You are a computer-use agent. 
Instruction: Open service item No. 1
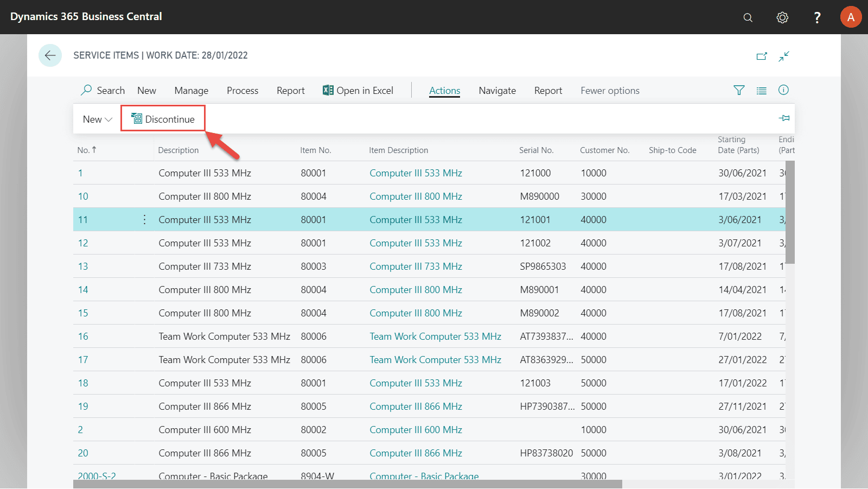[80, 173]
